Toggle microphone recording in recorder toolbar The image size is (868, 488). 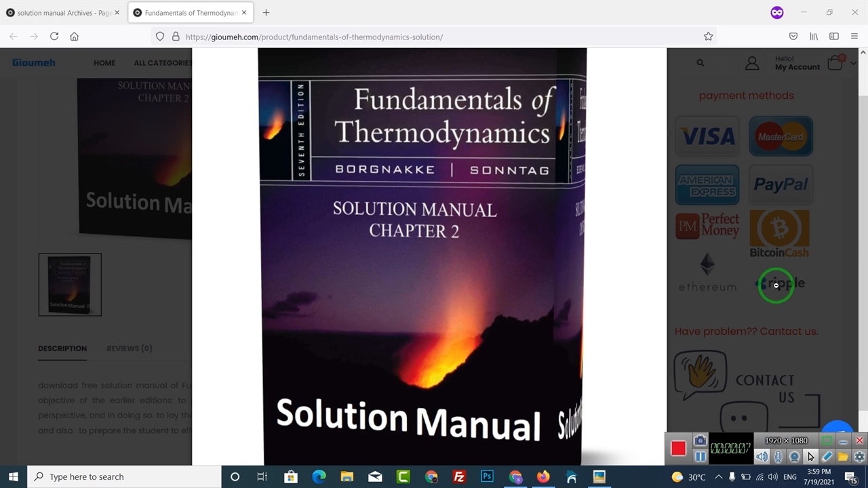tap(778, 457)
